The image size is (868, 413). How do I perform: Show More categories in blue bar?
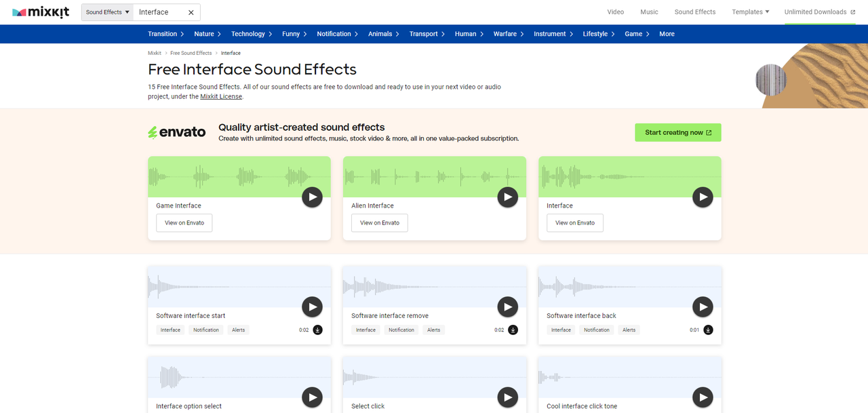tap(667, 34)
